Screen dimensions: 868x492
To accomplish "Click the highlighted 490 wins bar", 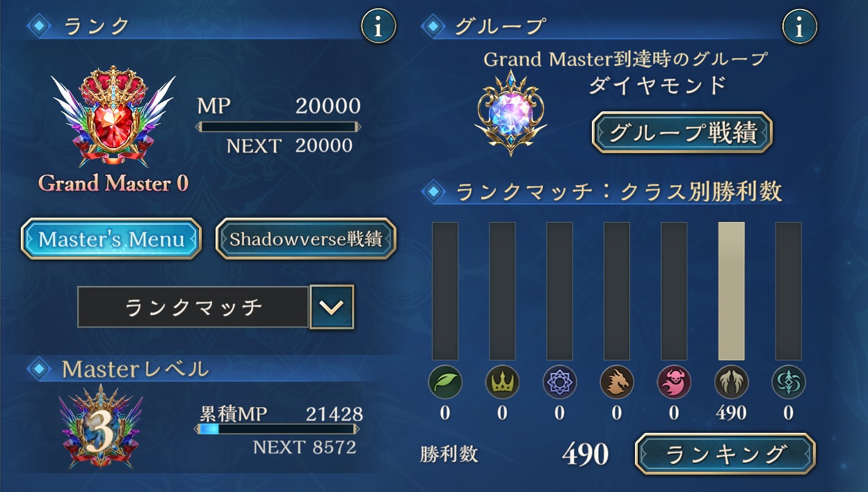I will point(731,291).
